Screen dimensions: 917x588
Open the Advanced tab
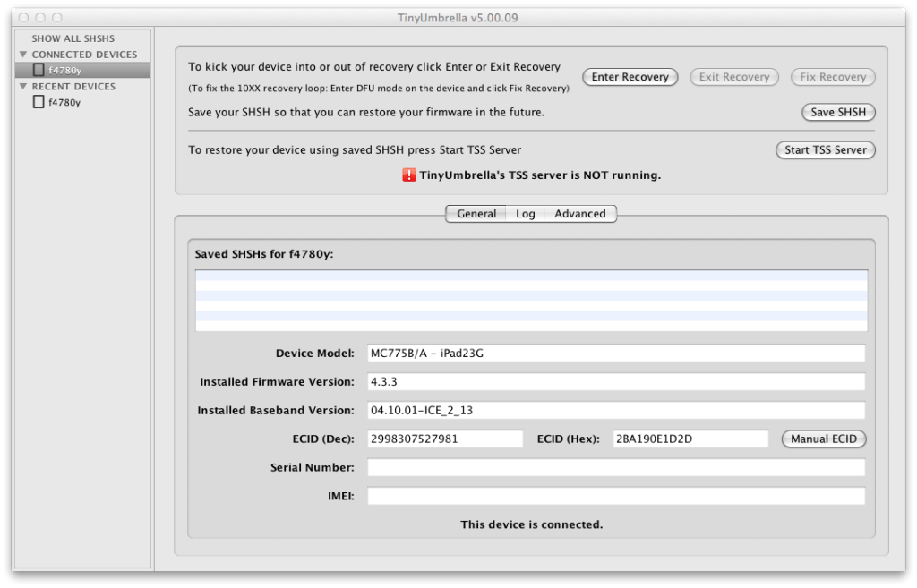[x=580, y=214]
